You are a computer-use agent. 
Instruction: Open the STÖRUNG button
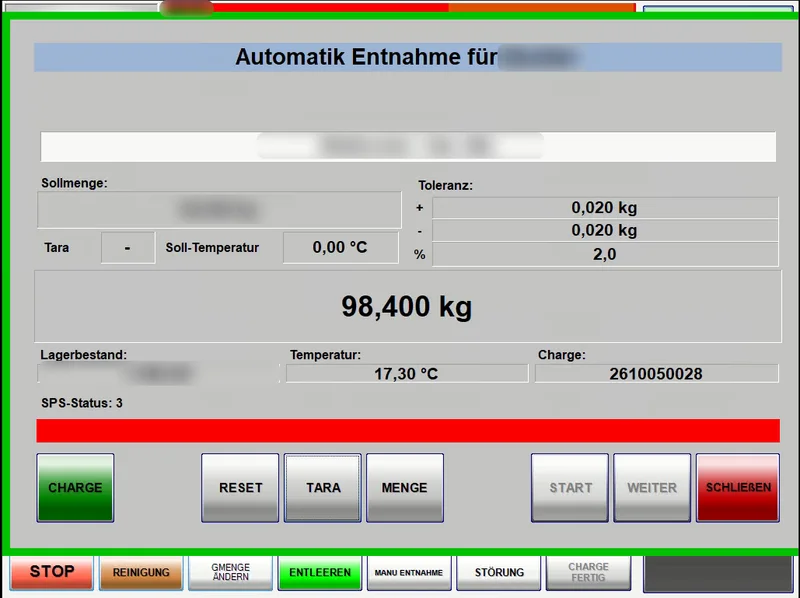[498, 572]
